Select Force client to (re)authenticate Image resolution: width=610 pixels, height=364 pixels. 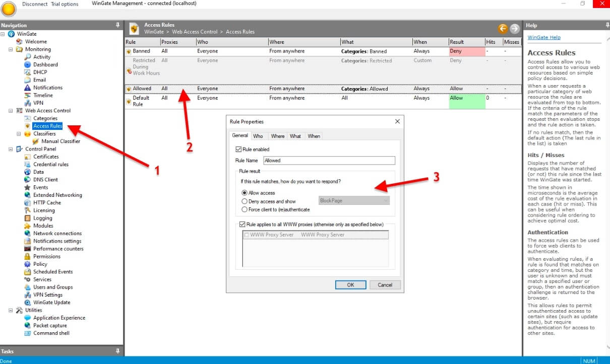(x=245, y=209)
